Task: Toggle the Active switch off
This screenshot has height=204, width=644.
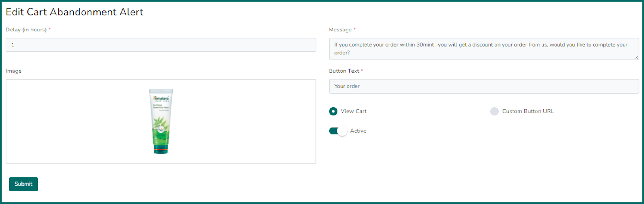Action: tap(338, 131)
